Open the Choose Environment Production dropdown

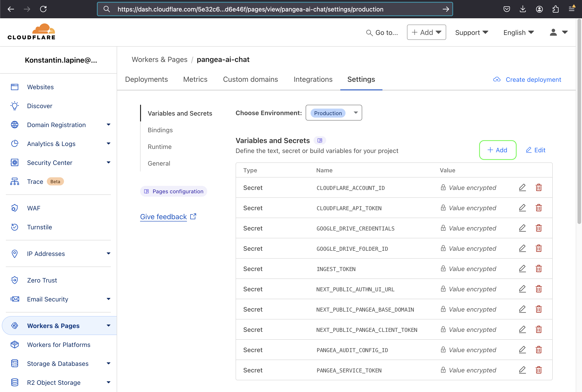click(x=334, y=113)
